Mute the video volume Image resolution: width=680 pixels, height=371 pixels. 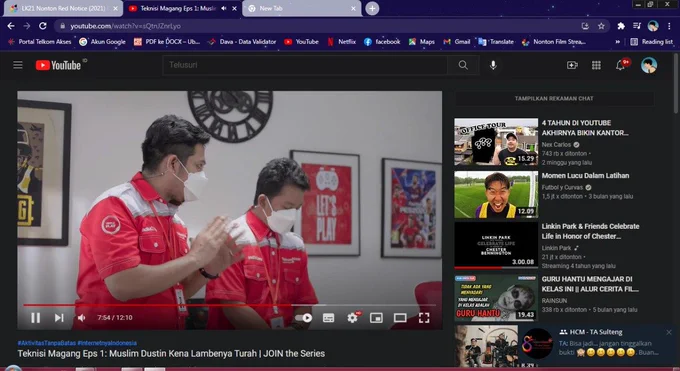point(81,318)
